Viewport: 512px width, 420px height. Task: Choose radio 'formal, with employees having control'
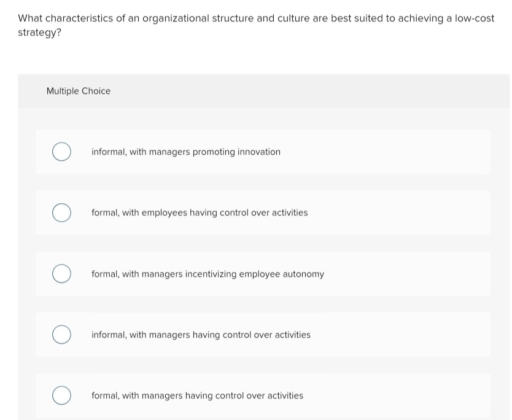pyautogui.click(x=61, y=212)
